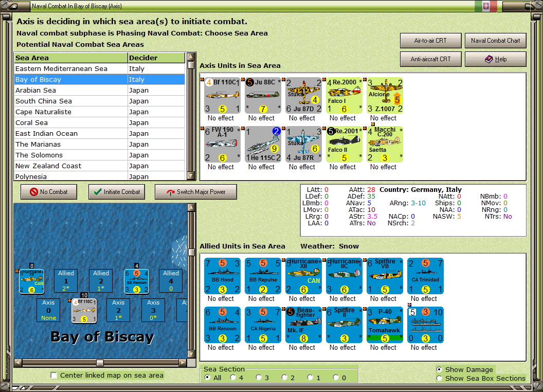The height and width of the screenshot is (392, 543).
Task: Click the sea area list scrollbar thumb
Action: tap(191, 65)
